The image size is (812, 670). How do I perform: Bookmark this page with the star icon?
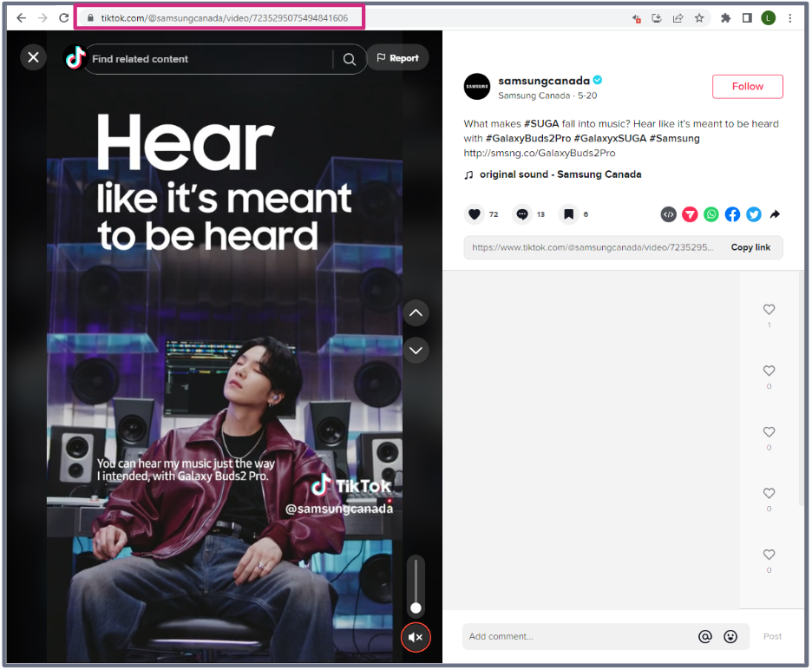tap(699, 17)
